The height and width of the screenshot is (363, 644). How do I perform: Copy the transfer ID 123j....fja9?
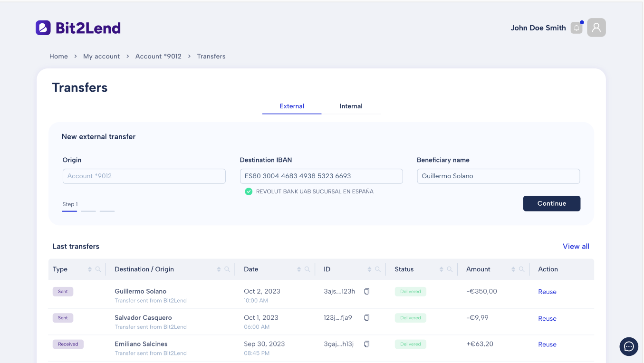coord(366,317)
